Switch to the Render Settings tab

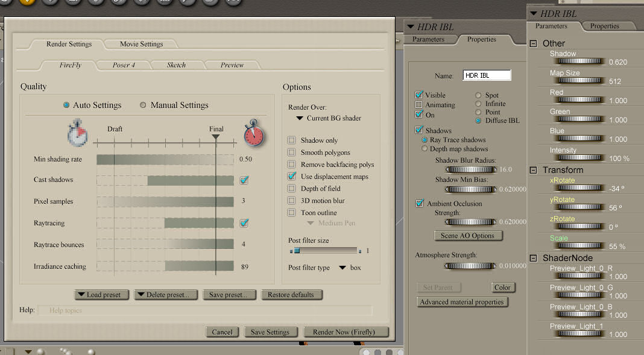(69, 44)
